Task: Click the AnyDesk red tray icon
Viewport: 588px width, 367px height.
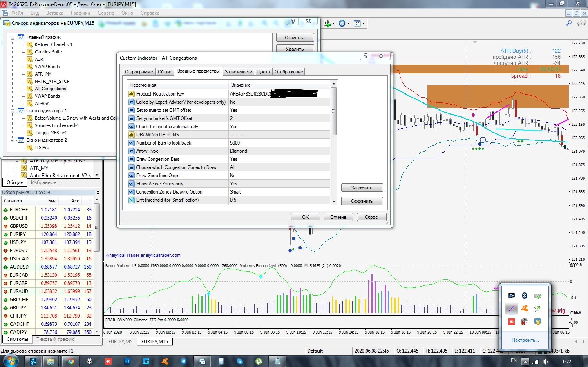Action: click(x=511, y=322)
